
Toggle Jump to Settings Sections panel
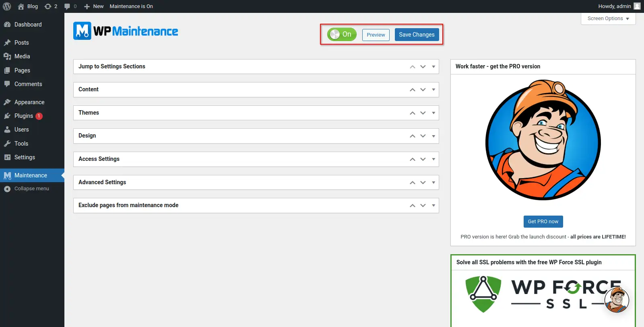pos(433,67)
